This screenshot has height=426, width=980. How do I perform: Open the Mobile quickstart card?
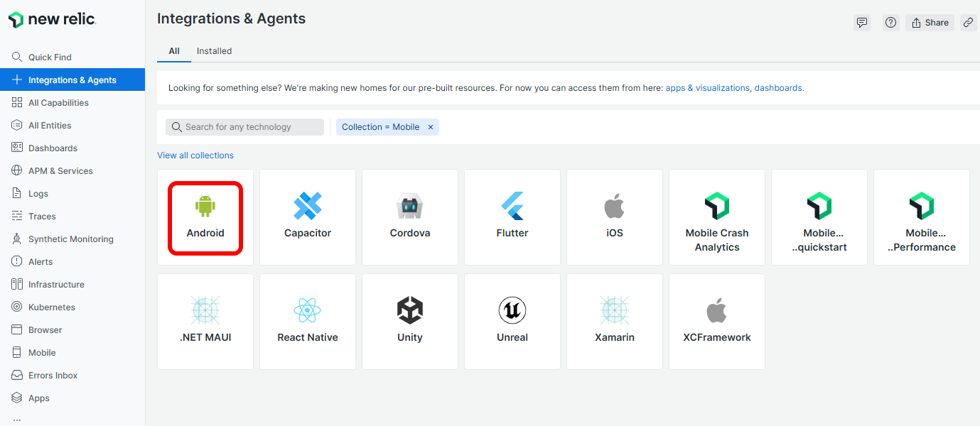tap(819, 217)
